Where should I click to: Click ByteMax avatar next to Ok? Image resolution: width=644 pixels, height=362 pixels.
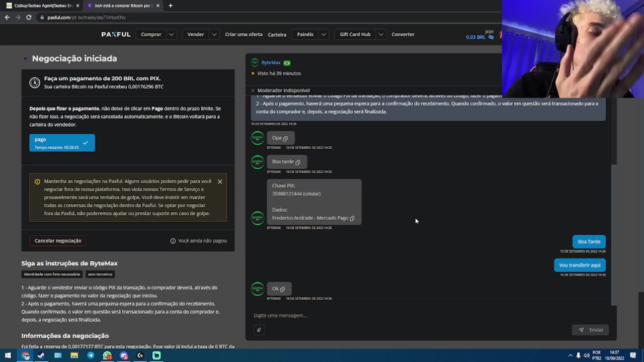(258, 289)
